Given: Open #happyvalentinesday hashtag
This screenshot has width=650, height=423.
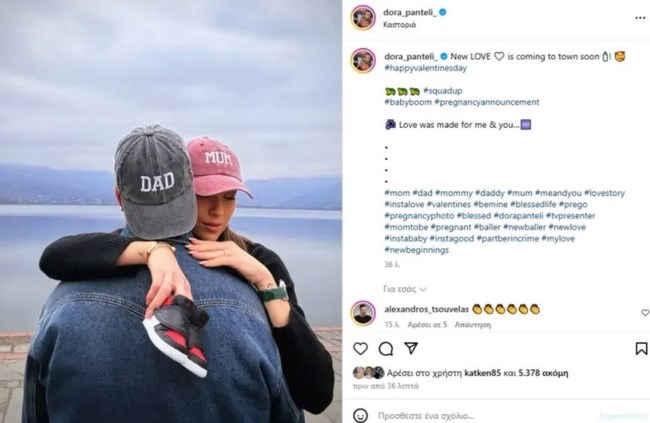Looking at the screenshot, I should 425,68.
